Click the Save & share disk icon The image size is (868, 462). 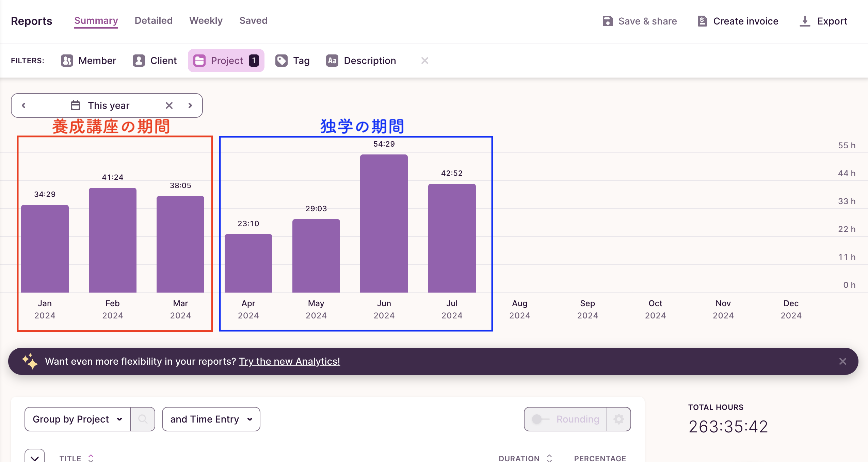point(608,21)
